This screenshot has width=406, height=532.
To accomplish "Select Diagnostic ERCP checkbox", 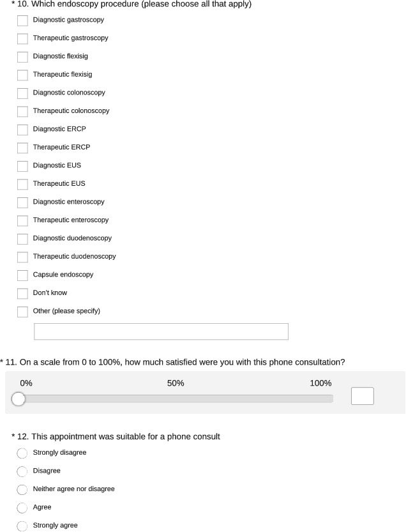I will (22, 130).
